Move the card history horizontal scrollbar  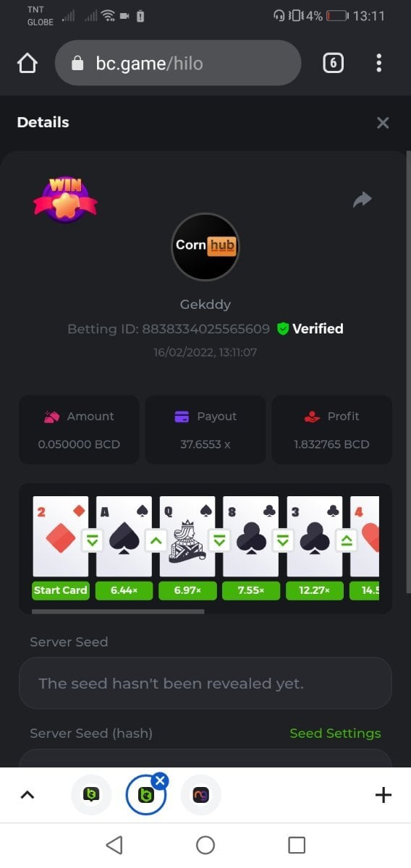(x=118, y=611)
